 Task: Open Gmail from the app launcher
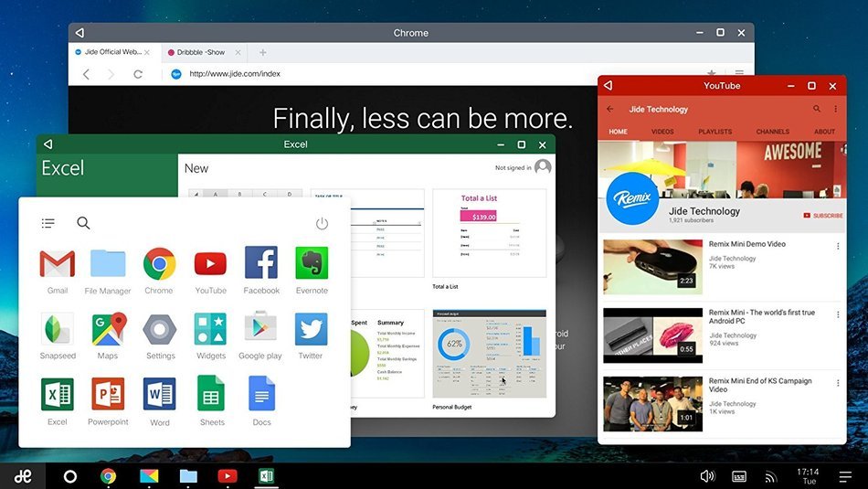pyautogui.click(x=57, y=263)
